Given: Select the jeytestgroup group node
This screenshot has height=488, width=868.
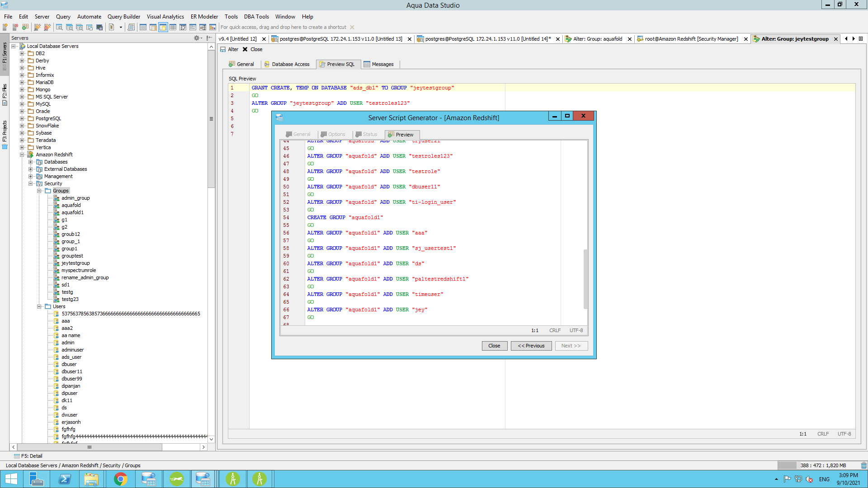Looking at the screenshot, I should pyautogui.click(x=75, y=263).
